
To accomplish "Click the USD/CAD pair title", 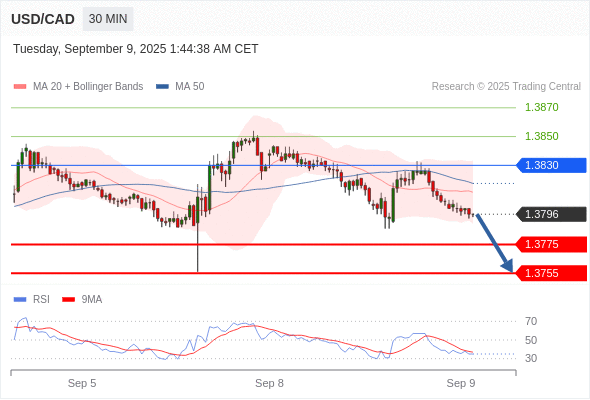I will 43,19.
